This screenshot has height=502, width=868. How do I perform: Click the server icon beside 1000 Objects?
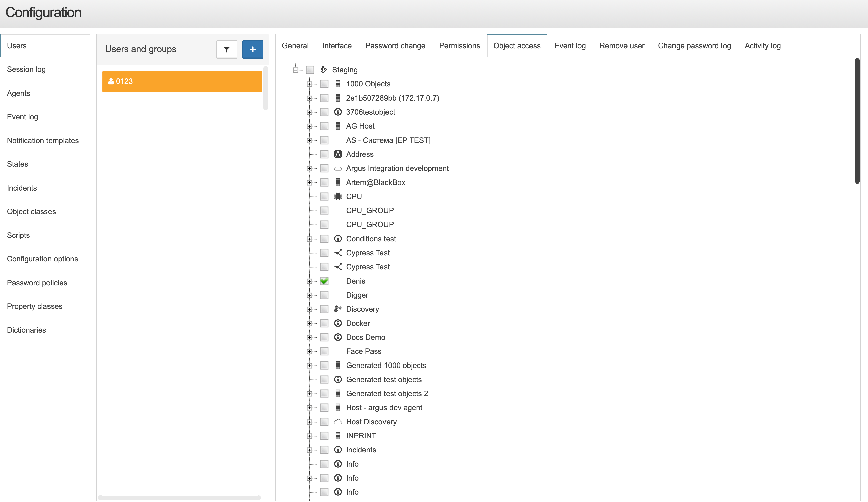338,84
